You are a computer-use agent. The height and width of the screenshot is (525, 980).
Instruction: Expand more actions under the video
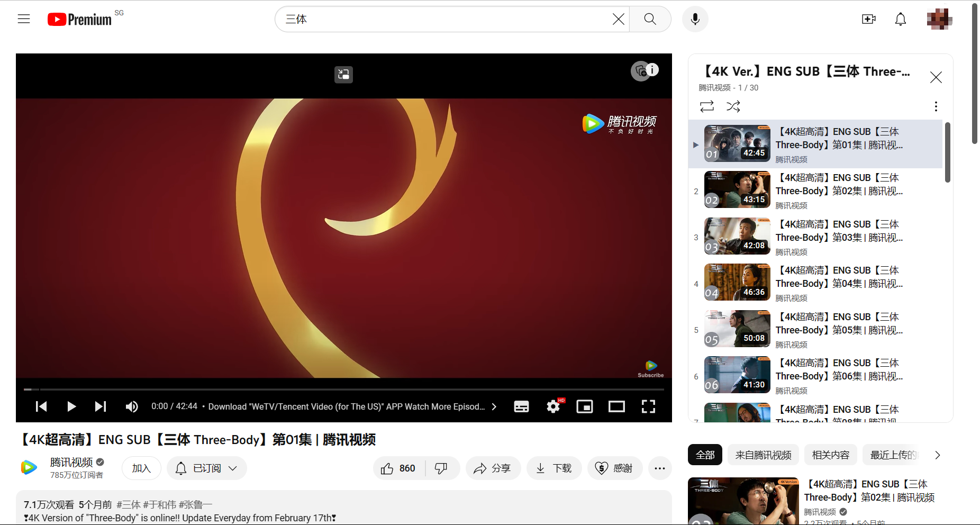[660, 468]
